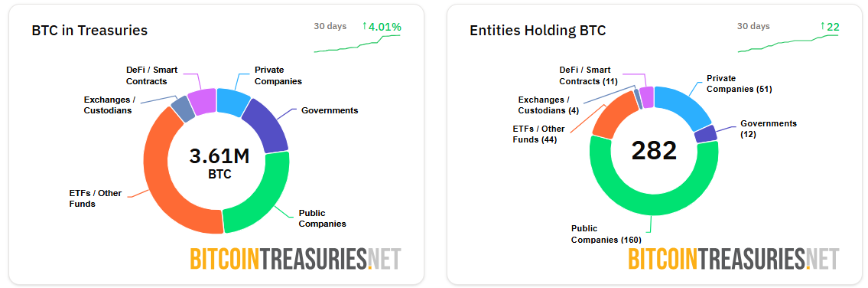Click the 30 days sparkline in BTC in Treasuries card
The height and width of the screenshot is (288, 868).
click(x=357, y=44)
